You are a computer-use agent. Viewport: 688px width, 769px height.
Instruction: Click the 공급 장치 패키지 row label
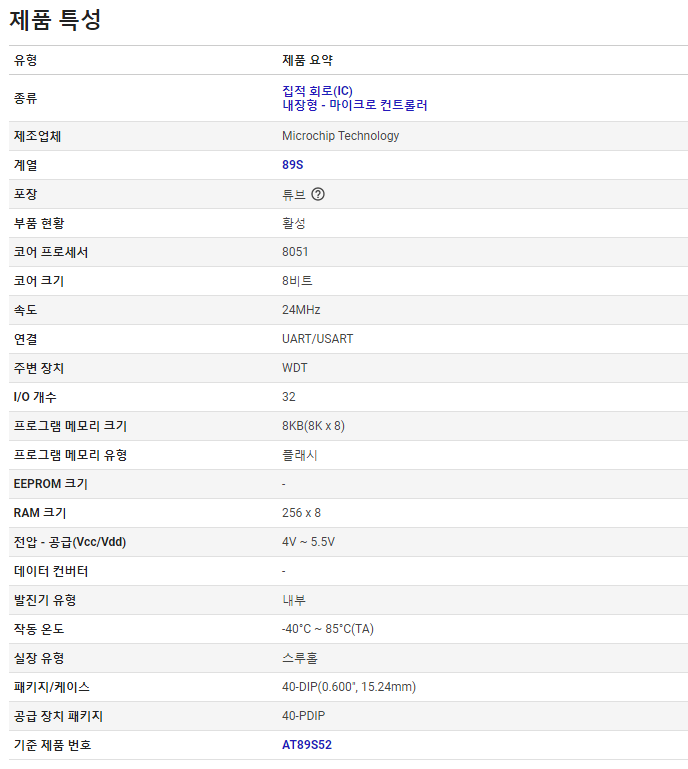pos(58,716)
